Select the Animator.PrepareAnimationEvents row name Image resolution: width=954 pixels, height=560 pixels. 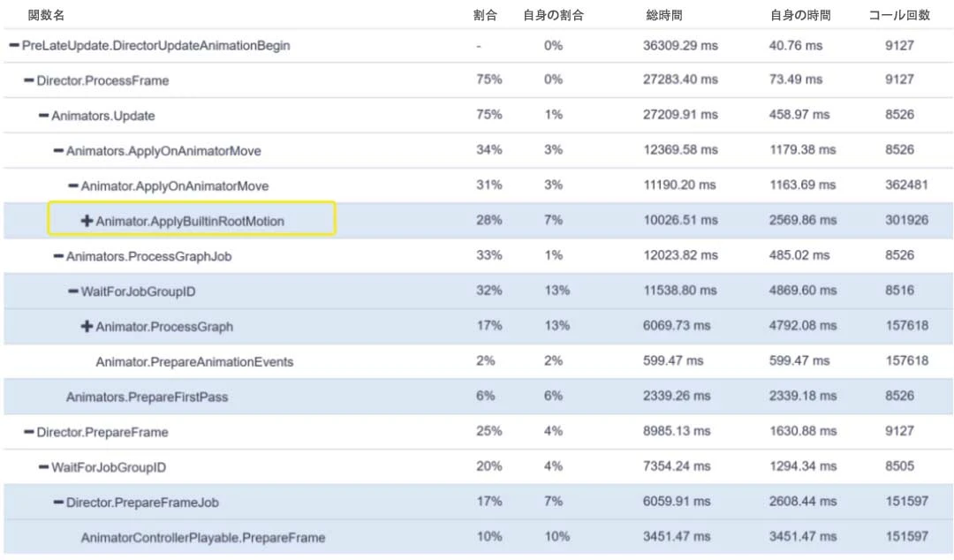(x=194, y=362)
